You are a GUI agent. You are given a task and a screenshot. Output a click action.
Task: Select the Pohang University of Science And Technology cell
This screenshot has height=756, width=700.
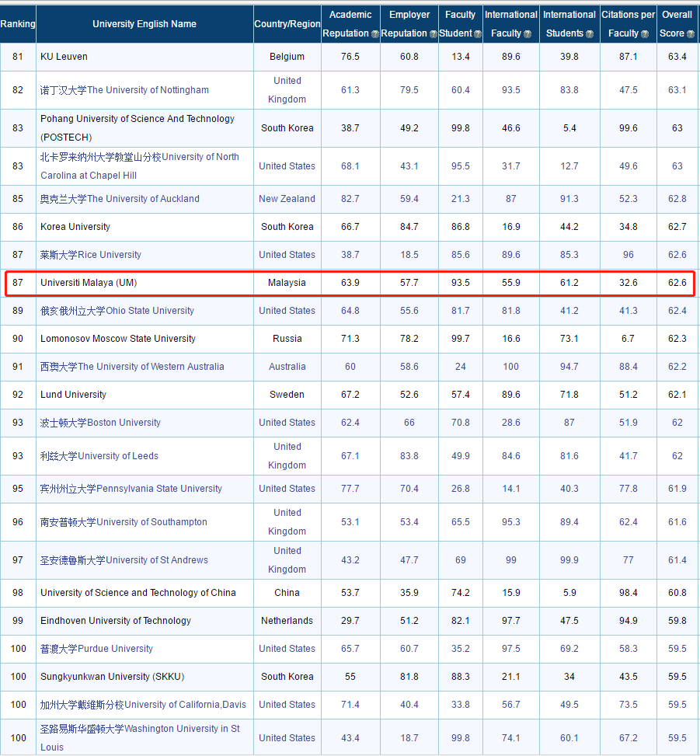(x=145, y=128)
